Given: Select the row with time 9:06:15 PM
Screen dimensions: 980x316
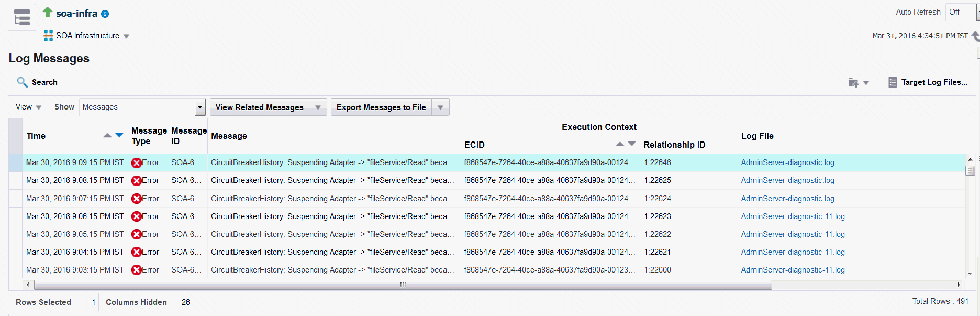Looking at the screenshot, I should pos(75,216).
